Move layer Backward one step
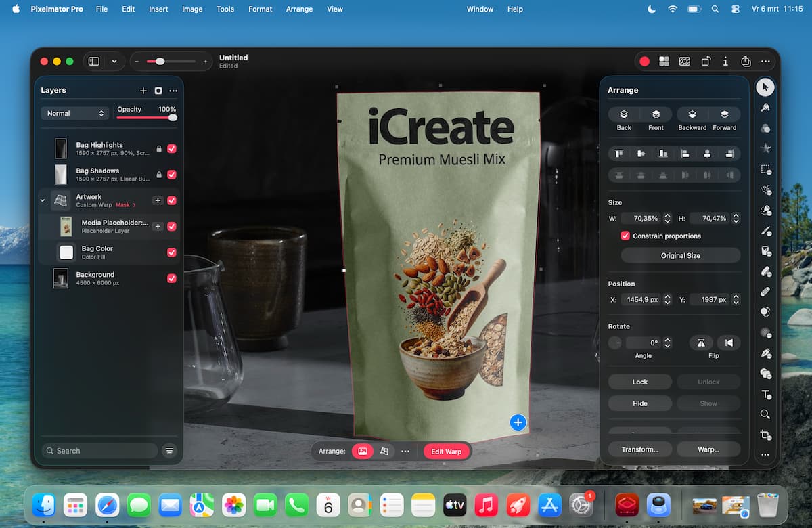Viewport: 812px width, 528px height. click(692, 115)
